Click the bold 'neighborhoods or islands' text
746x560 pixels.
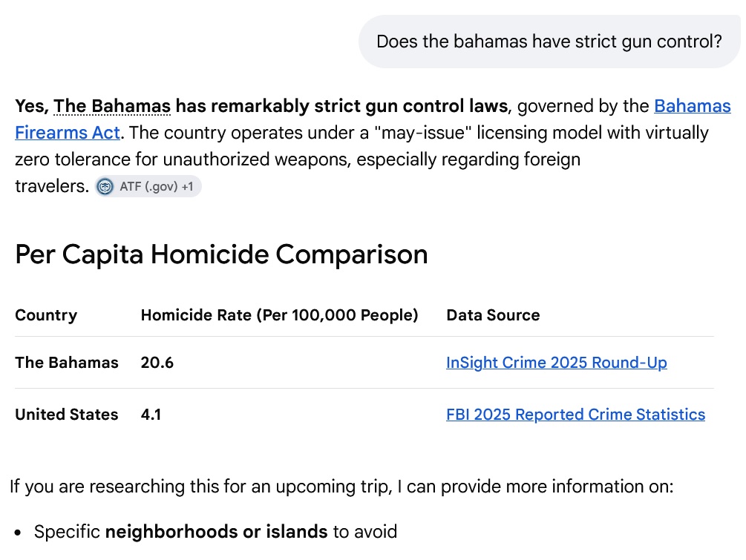216,532
